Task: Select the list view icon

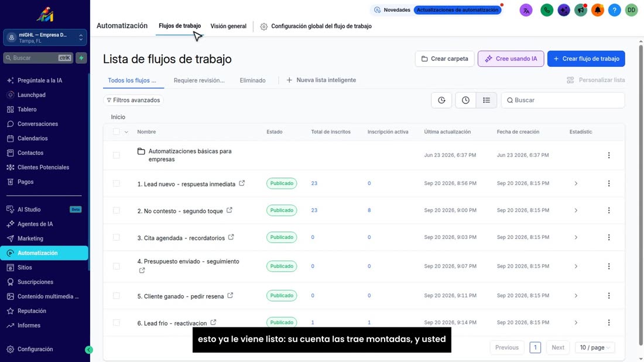Action: (487, 100)
